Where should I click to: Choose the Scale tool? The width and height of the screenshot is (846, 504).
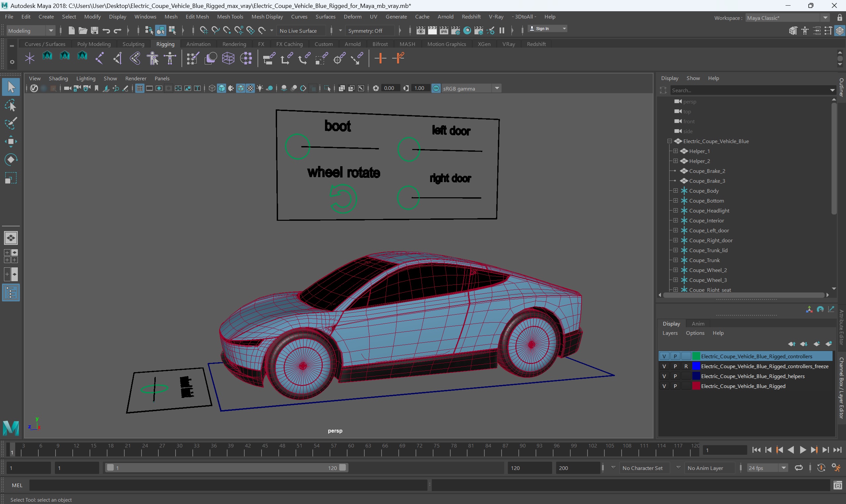click(x=11, y=178)
